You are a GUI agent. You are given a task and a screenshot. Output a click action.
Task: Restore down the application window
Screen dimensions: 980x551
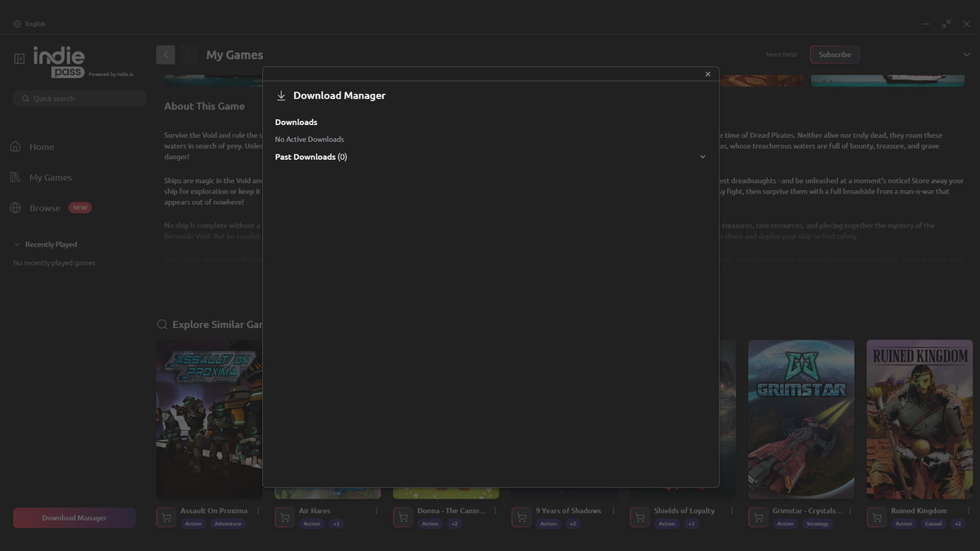pyautogui.click(x=946, y=24)
